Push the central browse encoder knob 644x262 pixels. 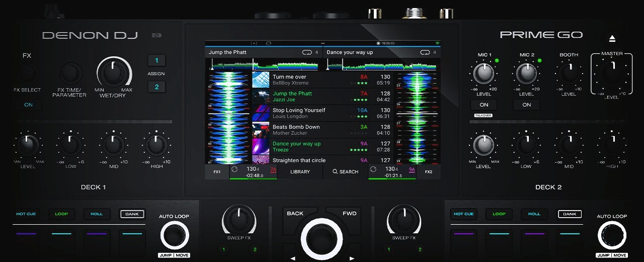[x=322, y=239]
